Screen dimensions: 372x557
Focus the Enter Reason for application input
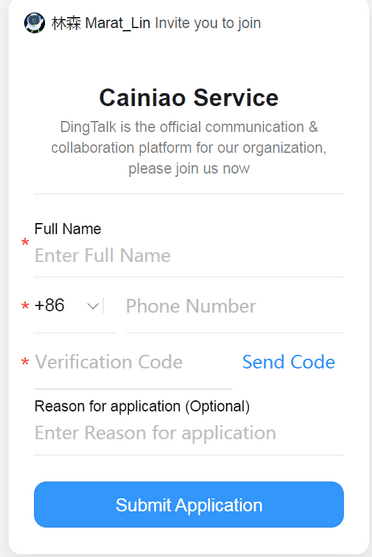pyautogui.click(x=189, y=433)
